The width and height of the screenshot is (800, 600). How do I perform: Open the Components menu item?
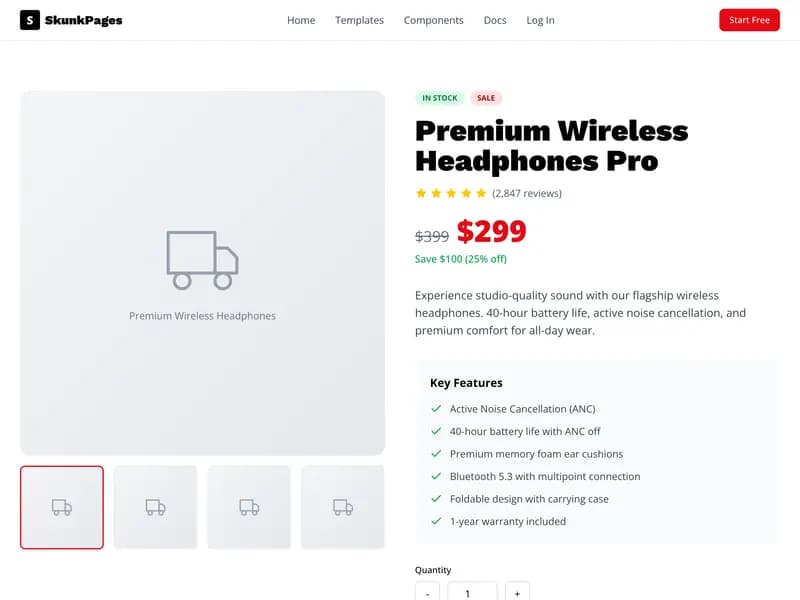coord(433,20)
